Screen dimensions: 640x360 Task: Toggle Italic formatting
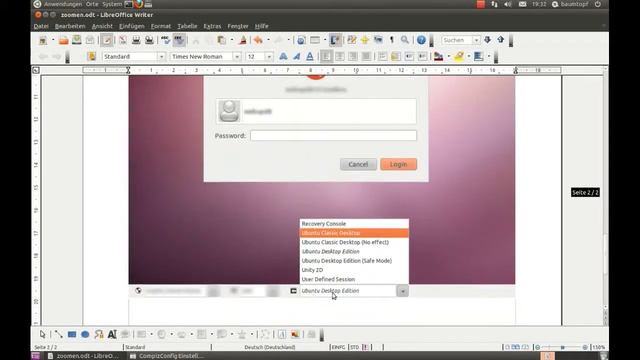pyautogui.click(x=297, y=56)
